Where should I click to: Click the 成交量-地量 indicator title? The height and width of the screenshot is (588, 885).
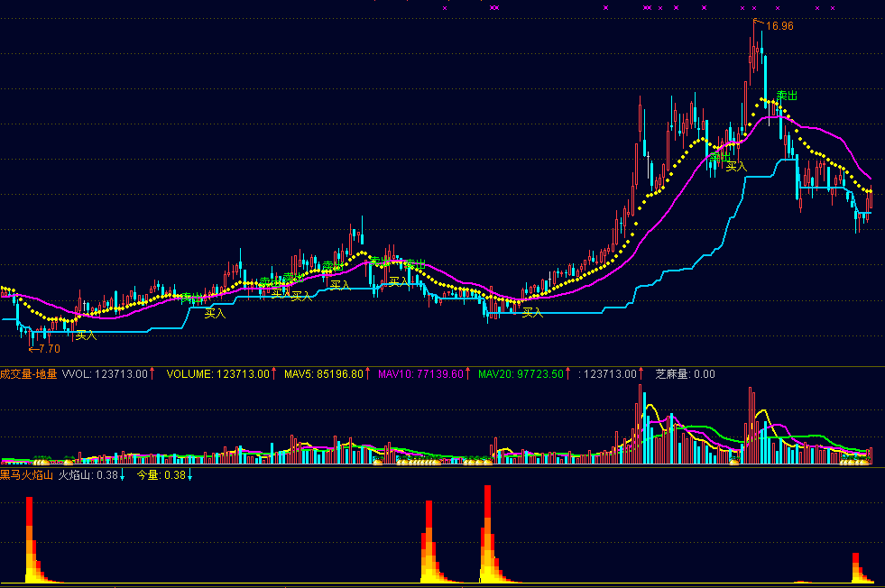point(28,374)
